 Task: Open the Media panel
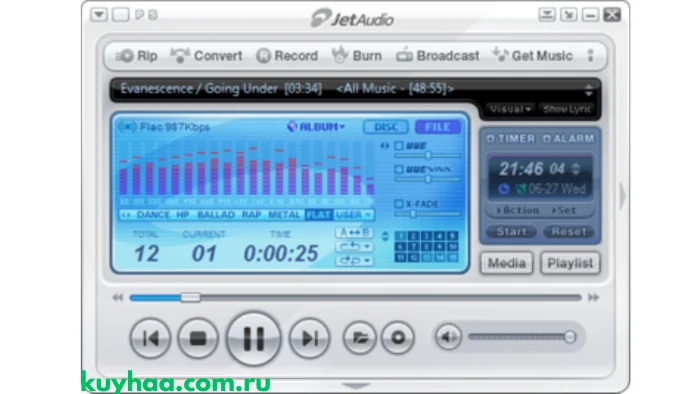pyautogui.click(x=507, y=263)
